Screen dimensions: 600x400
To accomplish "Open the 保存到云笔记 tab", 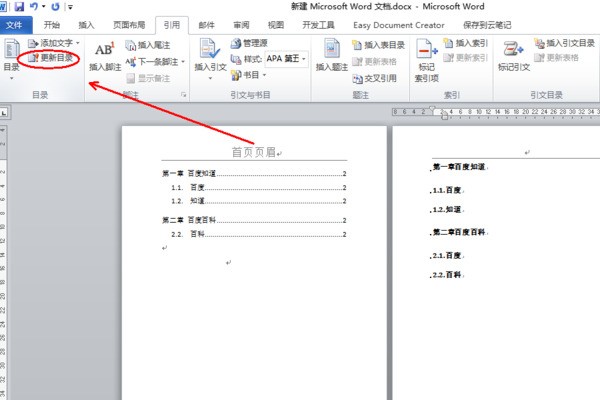I will pyautogui.click(x=487, y=25).
